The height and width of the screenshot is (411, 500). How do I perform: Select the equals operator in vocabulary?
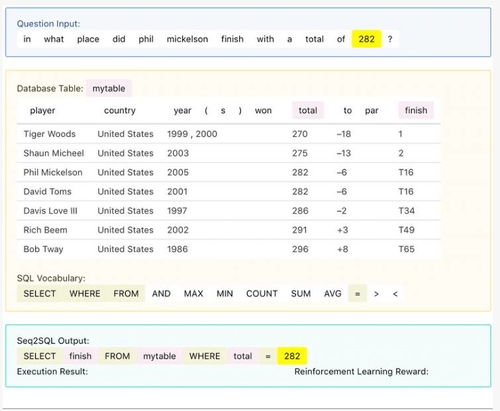[357, 294]
